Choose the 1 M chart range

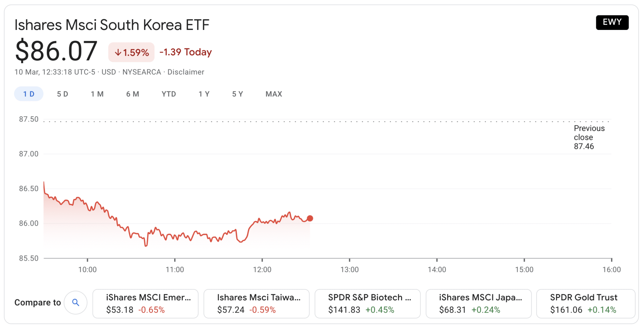(x=97, y=94)
